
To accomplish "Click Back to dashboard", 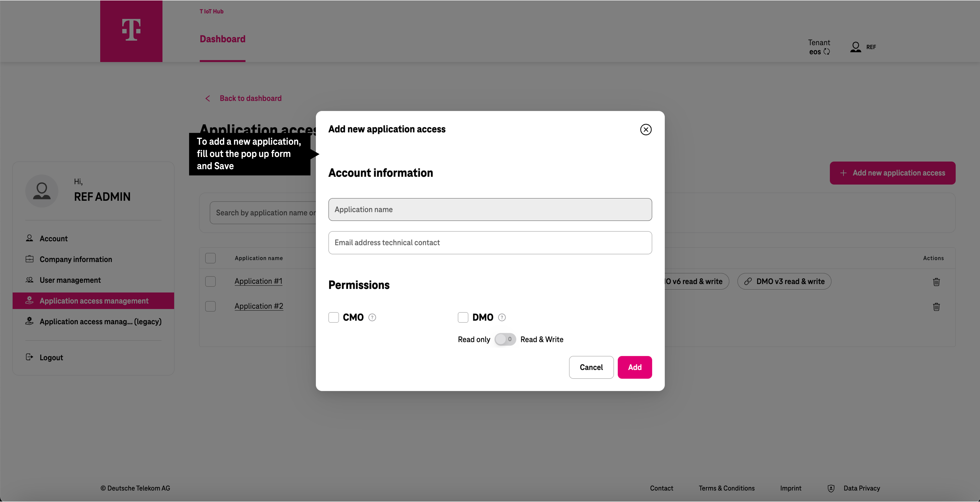I will [x=250, y=98].
